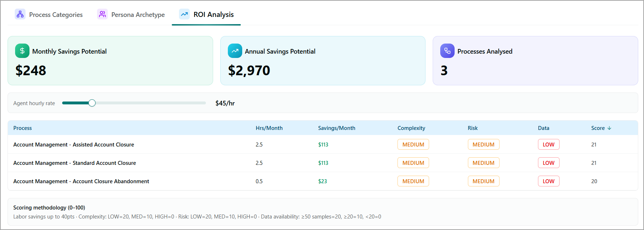Click Risk MEDIUM badge for Account Closure Abandonment
644x230 pixels.
click(x=483, y=181)
